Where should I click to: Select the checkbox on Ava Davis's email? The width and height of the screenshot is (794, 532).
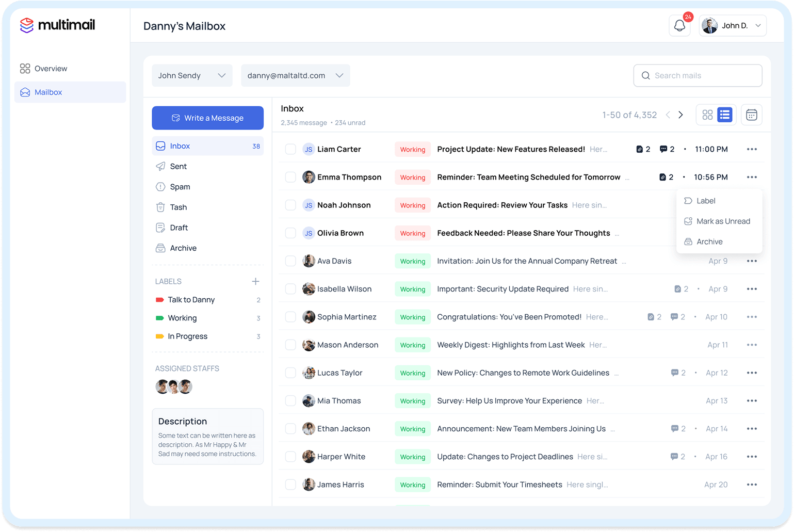(x=290, y=261)
